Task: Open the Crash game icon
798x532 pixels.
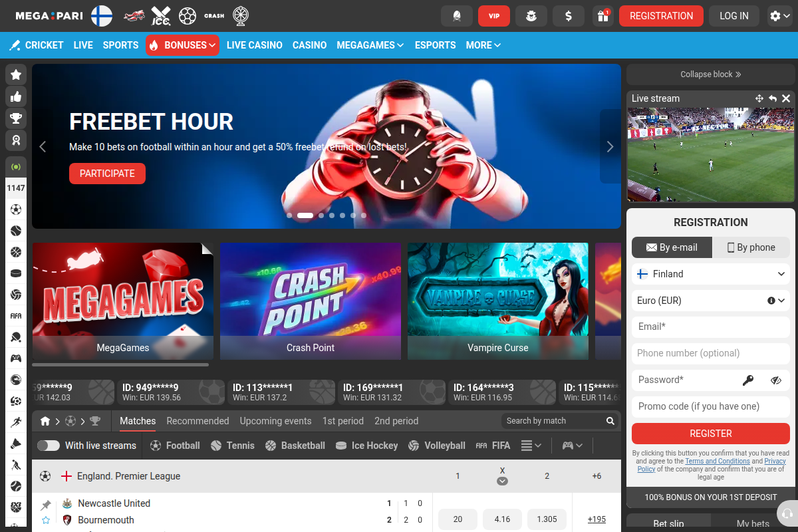Action: click(x=214, y=15)
